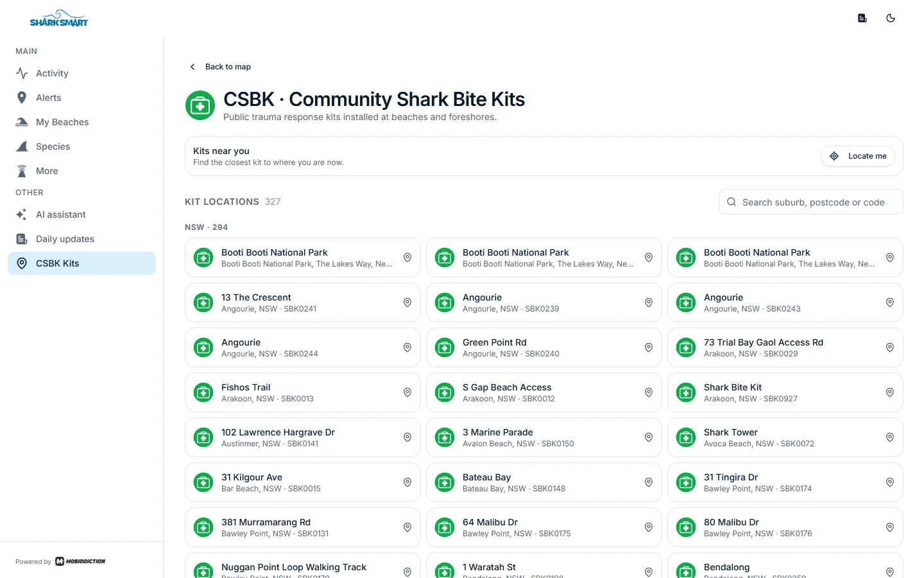Open AI assistant
This screenshot has width=924, height=578.
tap(82, 215)
